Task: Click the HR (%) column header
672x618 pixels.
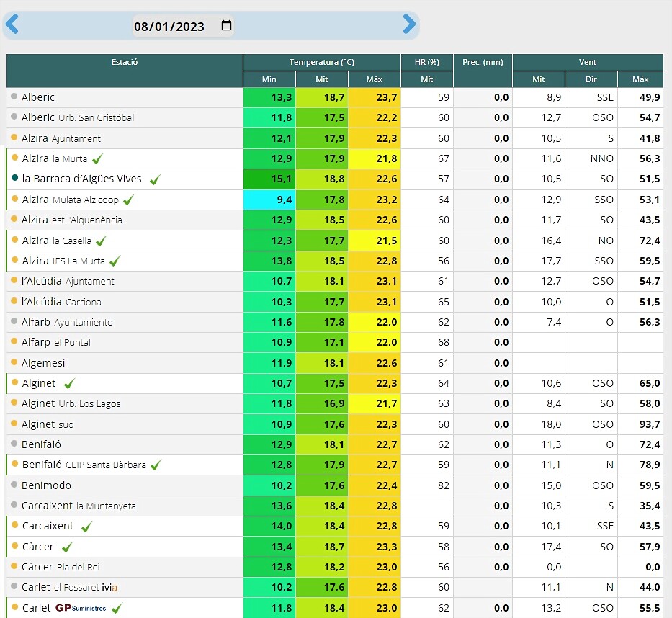Action: click(x=427, y=62)
